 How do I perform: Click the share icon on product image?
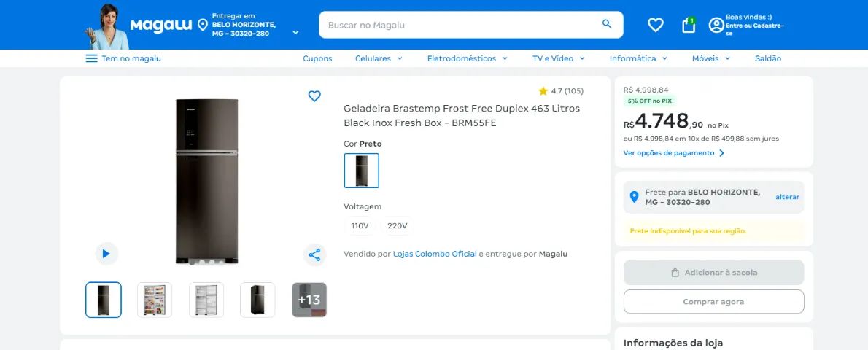[314, 254]
